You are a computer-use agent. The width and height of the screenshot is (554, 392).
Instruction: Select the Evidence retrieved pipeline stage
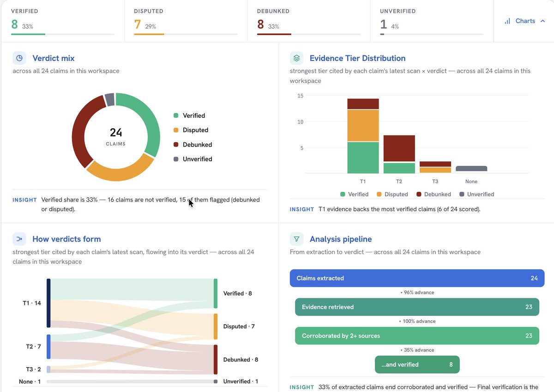click(x=417, y=307)
